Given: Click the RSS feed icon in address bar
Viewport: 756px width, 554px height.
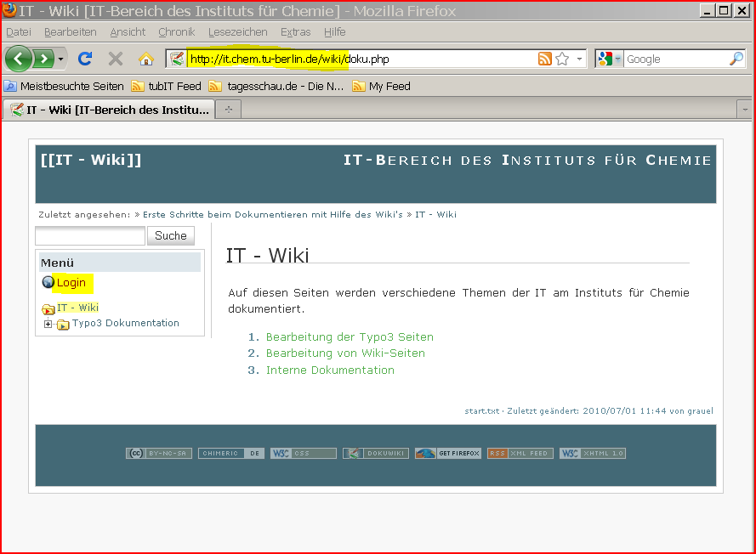Looking at the screenshot, I should [545, 59].
